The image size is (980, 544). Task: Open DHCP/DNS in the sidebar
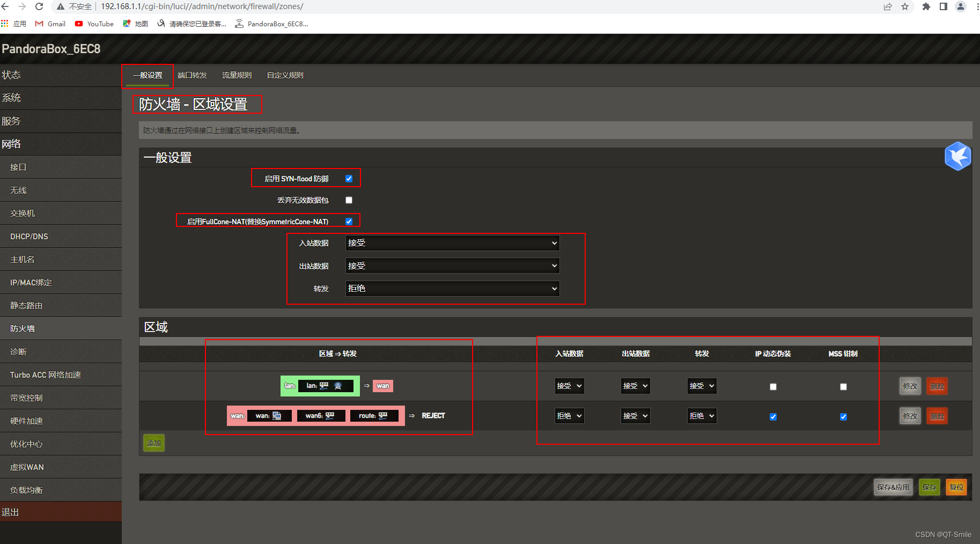[29, 237]
